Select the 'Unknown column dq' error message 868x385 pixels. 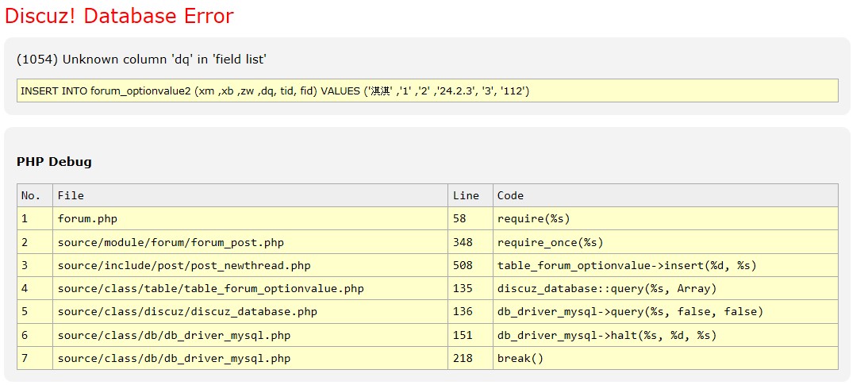(142, 60)
